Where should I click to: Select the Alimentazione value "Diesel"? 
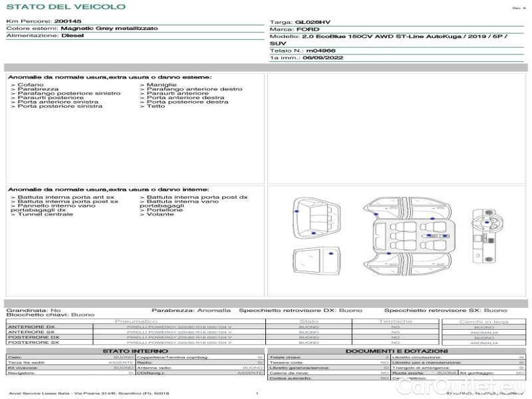click(72, 35)
